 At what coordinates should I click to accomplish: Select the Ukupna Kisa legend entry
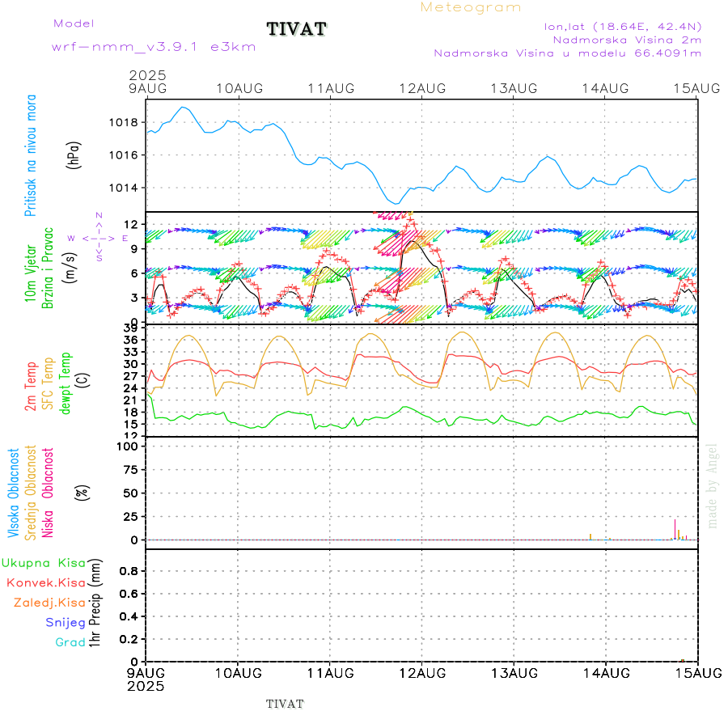(x=44, y=562)
